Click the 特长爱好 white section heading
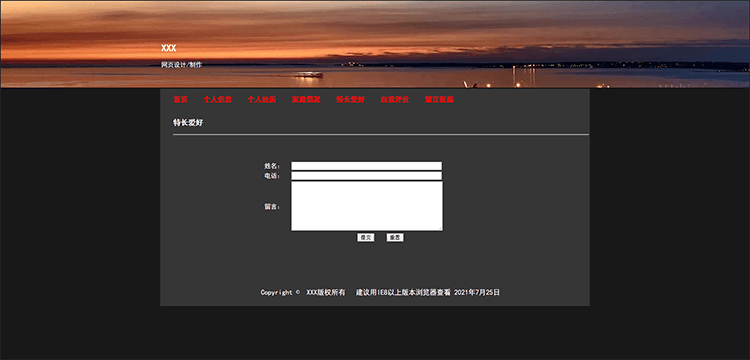Image resolution: width=750 pixels, height=360 pixels. tap(188, 123)
